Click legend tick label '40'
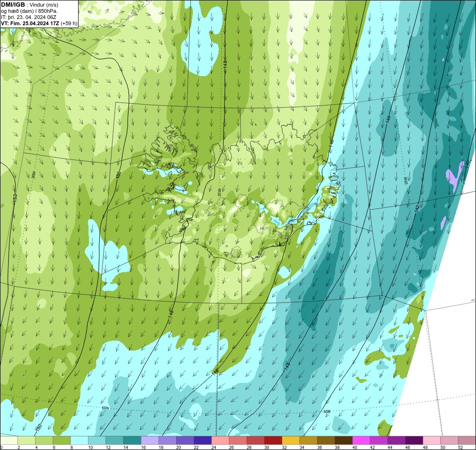The image size is (476, 450). pos(355,447)
